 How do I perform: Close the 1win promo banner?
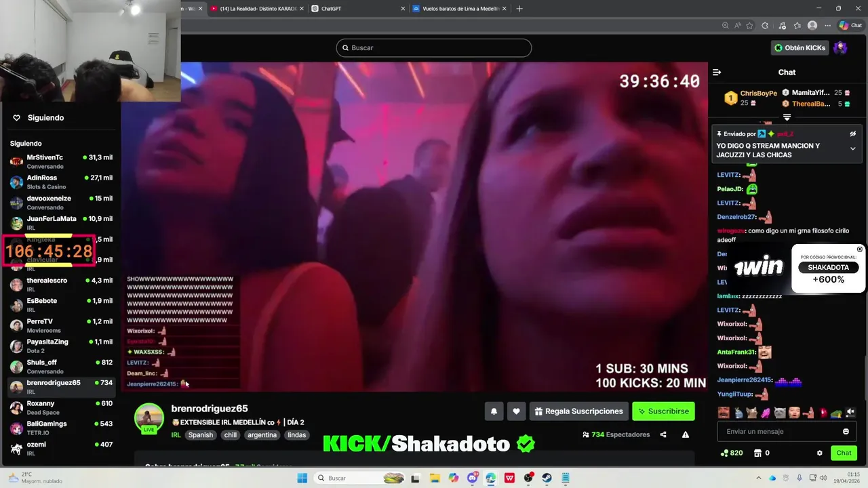click(860, 249)
